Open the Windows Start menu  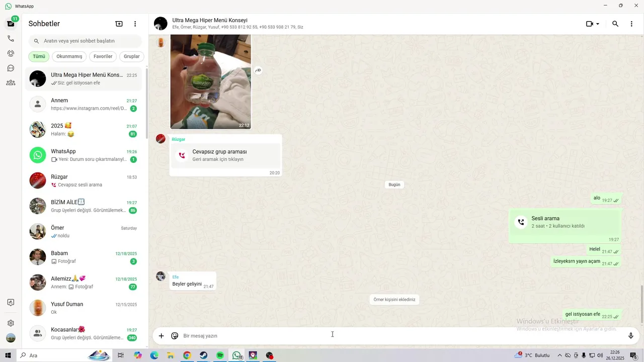coord(8,355)
